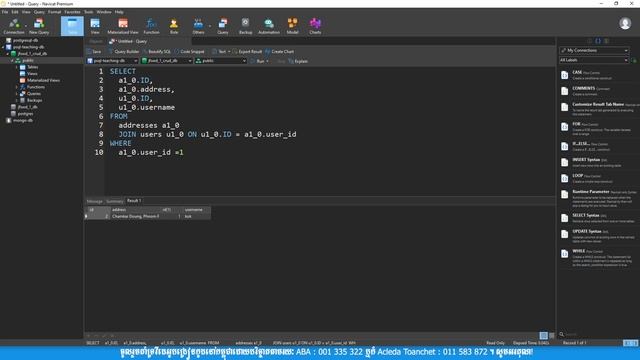
Task: Click the Code Snippet button
Action: click(x=189, y=52)
